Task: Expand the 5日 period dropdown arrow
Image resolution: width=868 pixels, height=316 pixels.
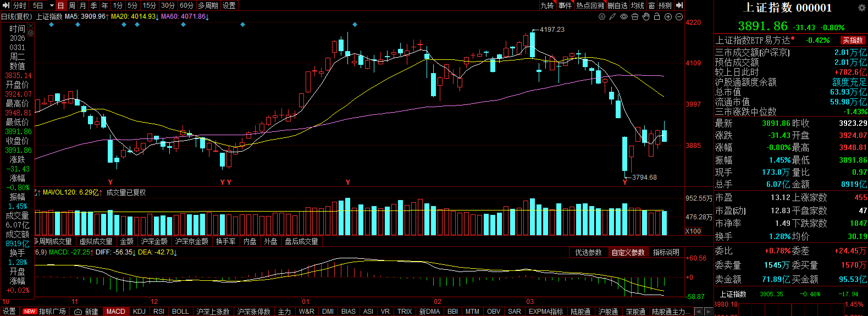Action: 52,5
